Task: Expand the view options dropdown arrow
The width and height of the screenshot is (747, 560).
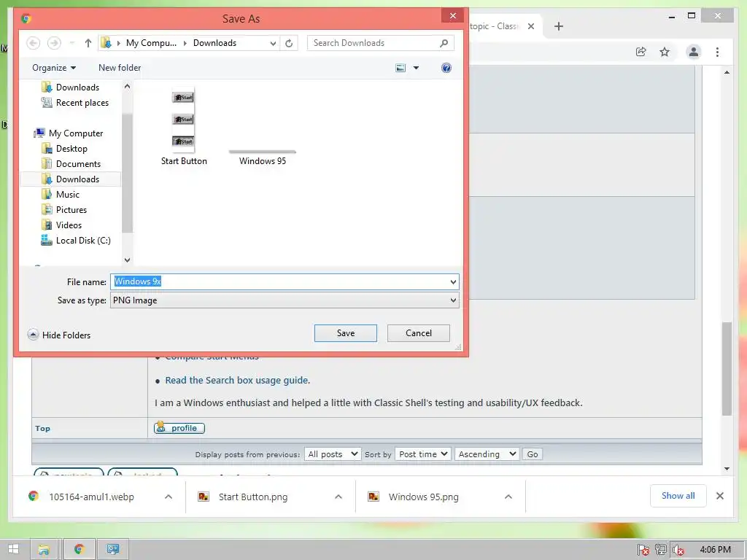Action: [x=416, y=68]
